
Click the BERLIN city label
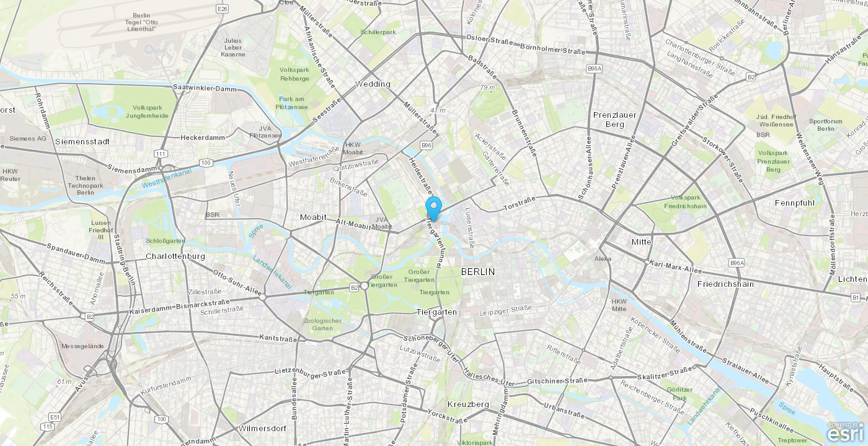tap(478, 272)
